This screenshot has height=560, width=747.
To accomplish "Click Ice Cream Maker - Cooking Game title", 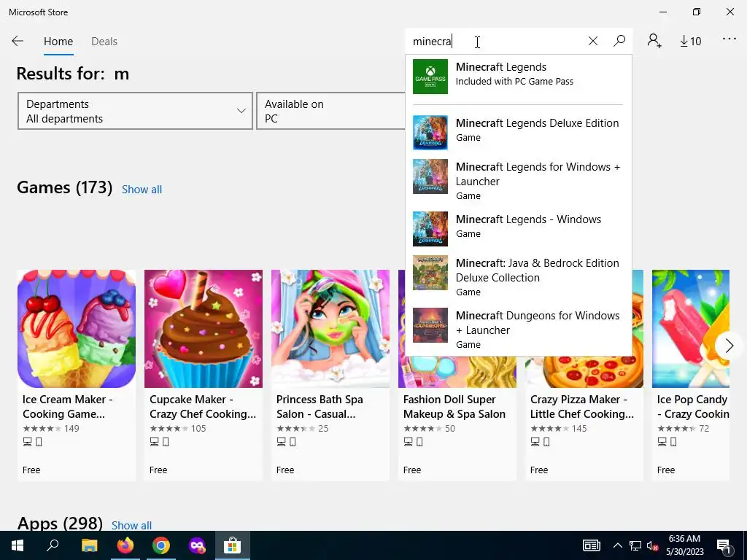I will pos(67,407).
